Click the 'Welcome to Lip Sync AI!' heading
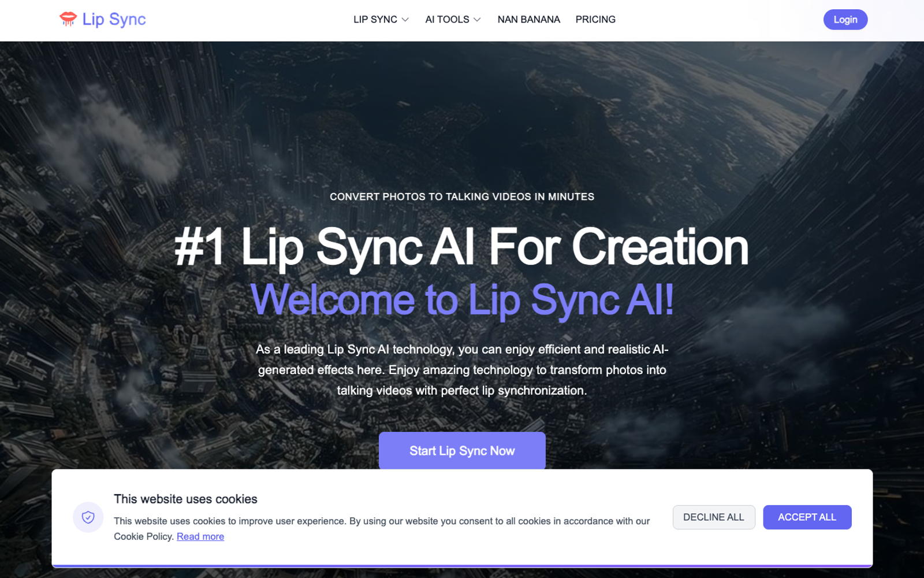924x578 pixels. click(x=462, y=300)
